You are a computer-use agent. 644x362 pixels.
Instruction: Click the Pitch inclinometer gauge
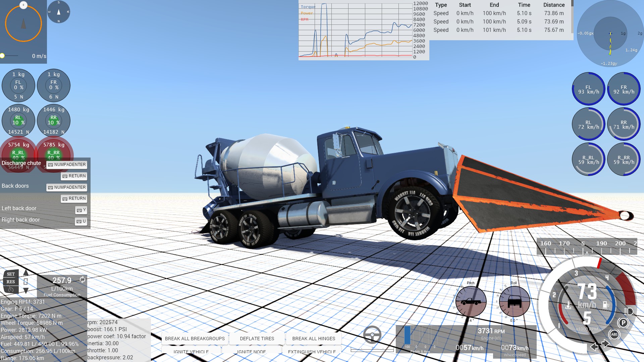point(471,302)
